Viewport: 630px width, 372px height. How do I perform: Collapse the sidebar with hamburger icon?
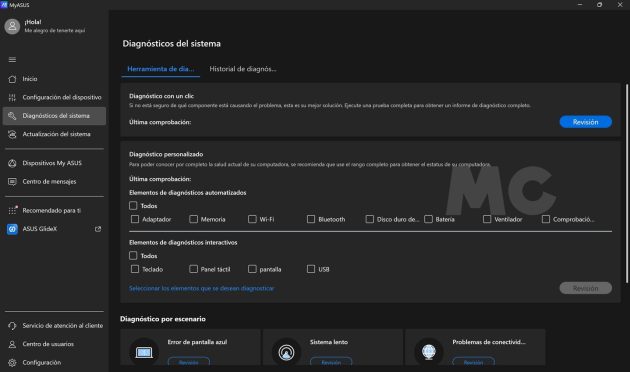point(12,59)
